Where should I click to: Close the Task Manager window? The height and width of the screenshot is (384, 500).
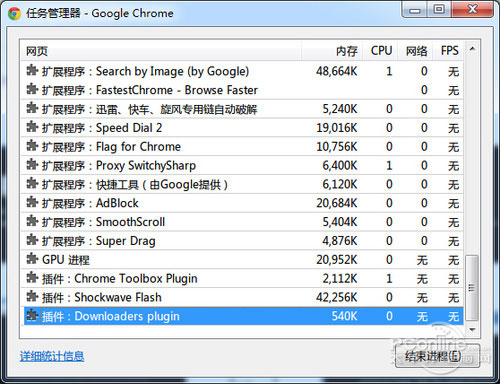(x=472, y=9)
